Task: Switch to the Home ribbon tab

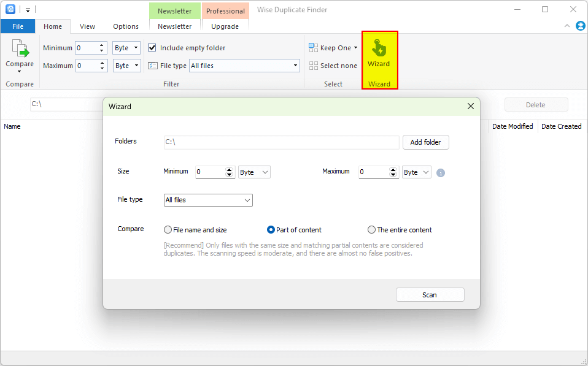Action: [x=53, y=26]
